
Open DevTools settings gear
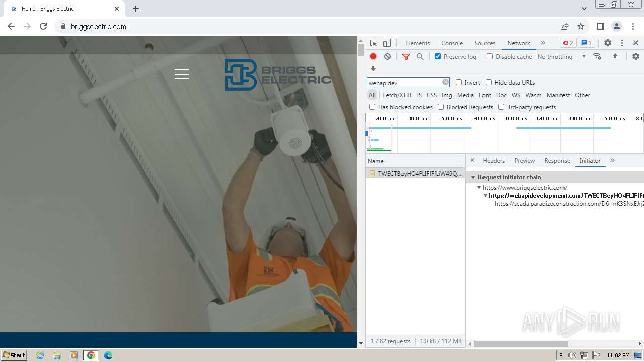[608, 43]
